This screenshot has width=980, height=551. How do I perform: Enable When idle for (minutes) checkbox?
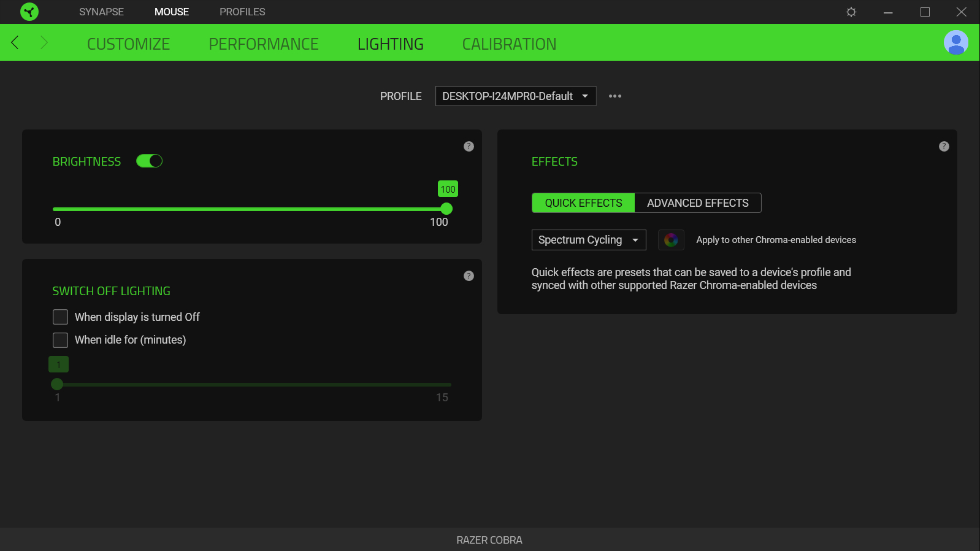tap(60, 340)
